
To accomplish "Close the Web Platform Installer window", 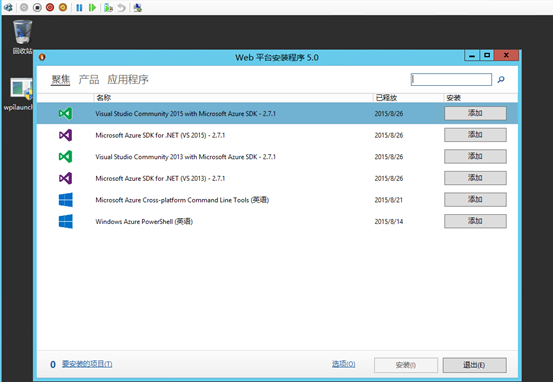I will point(506,55).
